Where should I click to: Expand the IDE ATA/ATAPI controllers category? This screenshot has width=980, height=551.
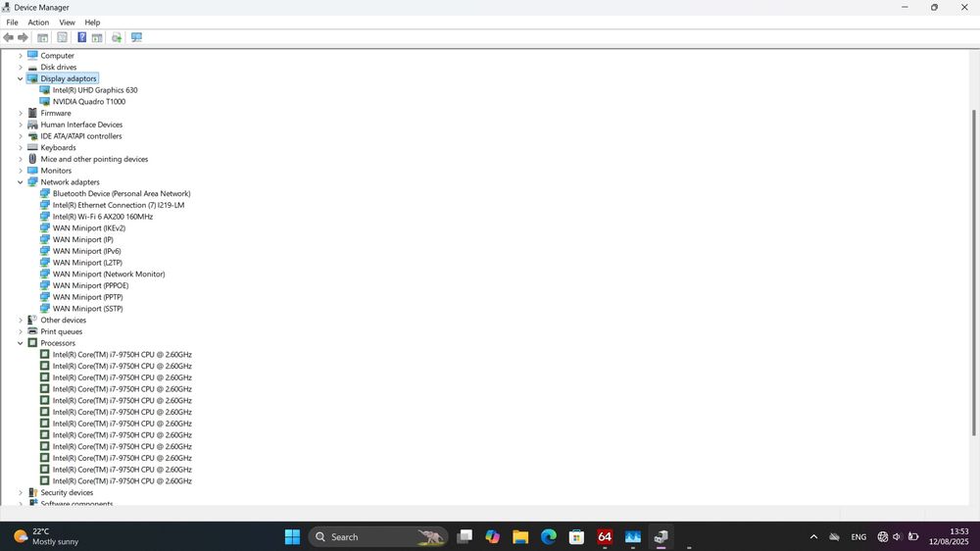point(20,135)
